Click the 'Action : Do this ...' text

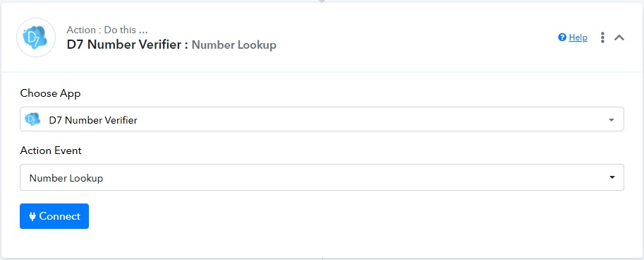[107, 30]
